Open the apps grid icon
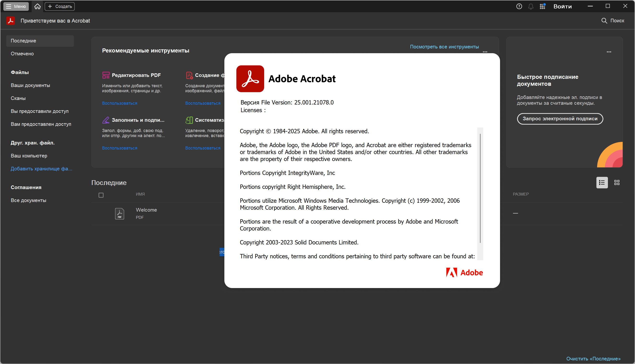The image size is (635, 364). (542, 6)
